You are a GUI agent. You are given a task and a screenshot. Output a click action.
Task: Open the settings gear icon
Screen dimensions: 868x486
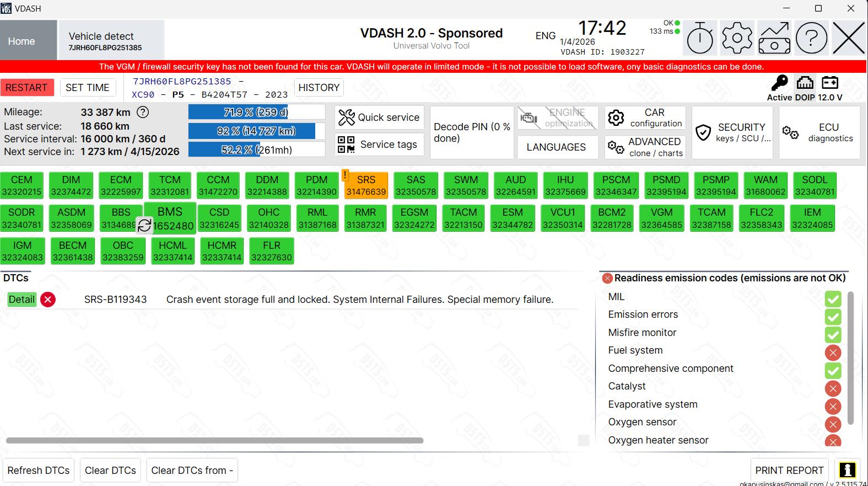tap(737, 39)
